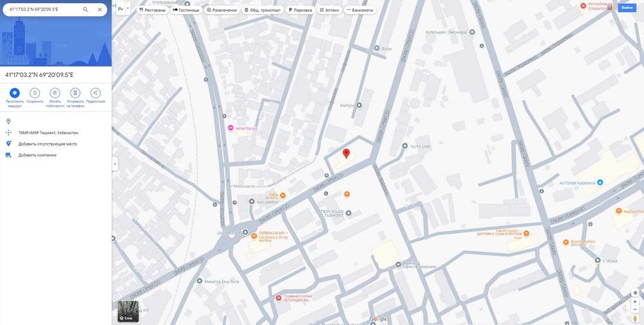Screen dimensions: 644x325
Task: Open the language dropdown arrow next to Ру
Action: click(x=128, y=8)
